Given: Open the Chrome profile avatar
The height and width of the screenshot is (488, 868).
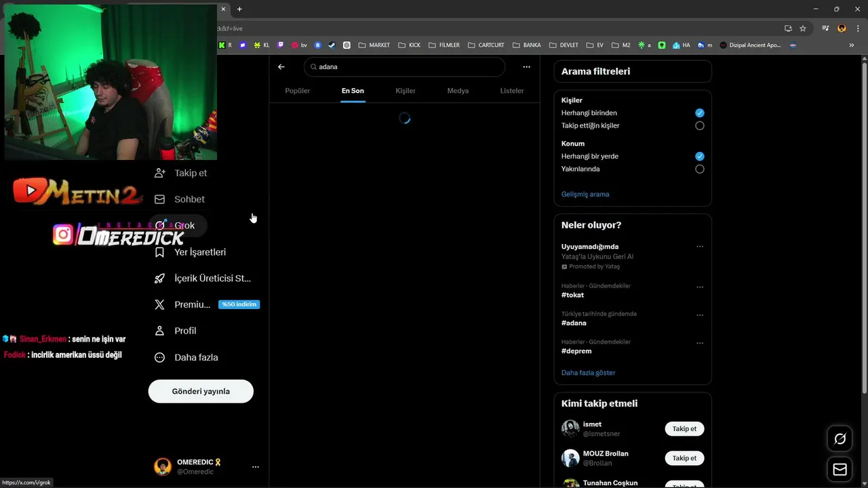Looking at the screenshot, I should click(x=842, y=28).
